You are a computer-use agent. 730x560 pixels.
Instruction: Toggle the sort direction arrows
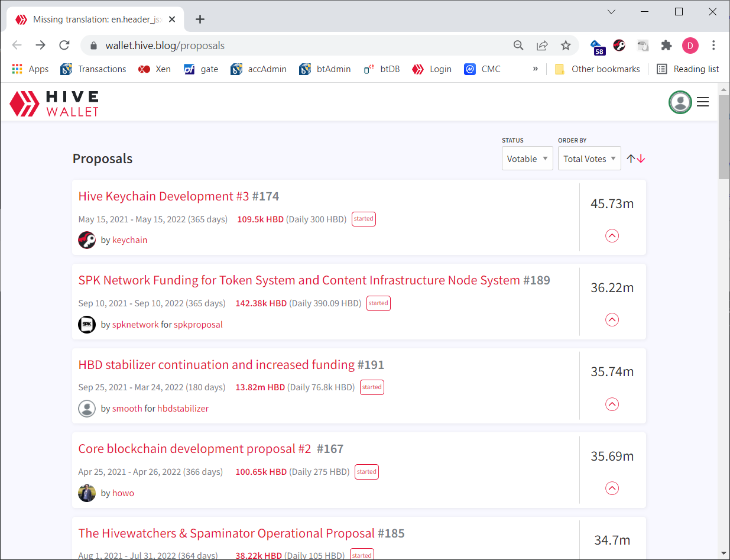point(636,158)
